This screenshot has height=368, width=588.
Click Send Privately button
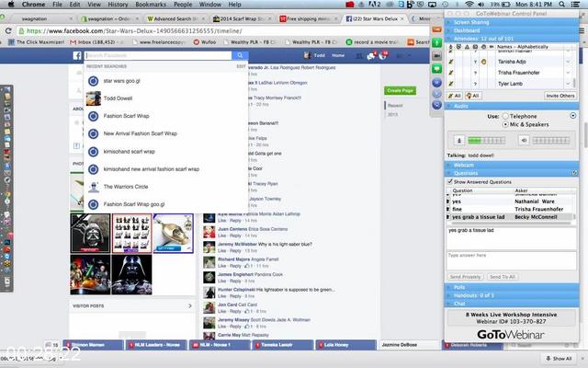point(465,277)
